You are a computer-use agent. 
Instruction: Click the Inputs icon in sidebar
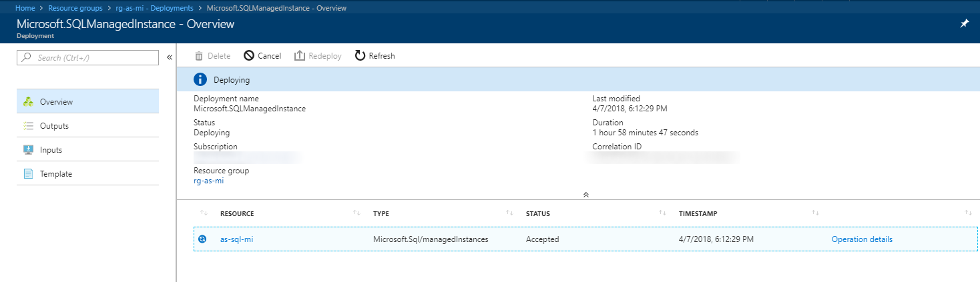(x=28, y=150)
